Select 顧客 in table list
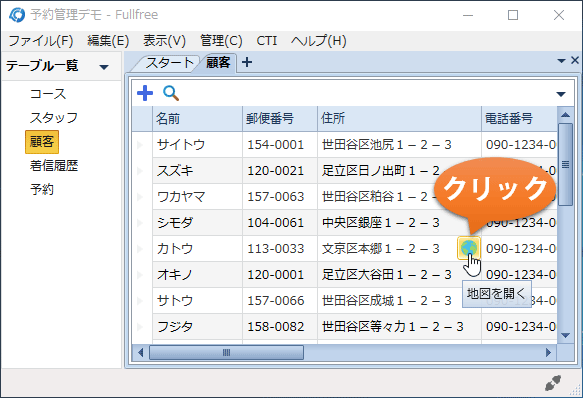 (x=42, y=142)
